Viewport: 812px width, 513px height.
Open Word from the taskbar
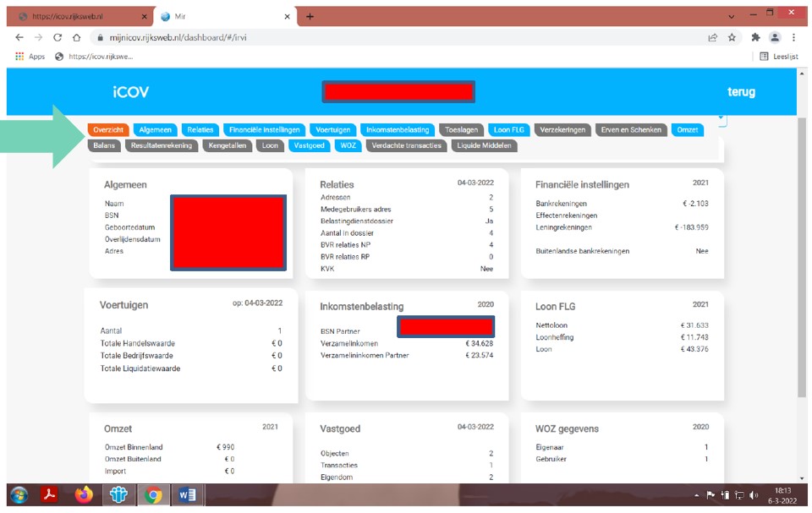coord(186,495)
